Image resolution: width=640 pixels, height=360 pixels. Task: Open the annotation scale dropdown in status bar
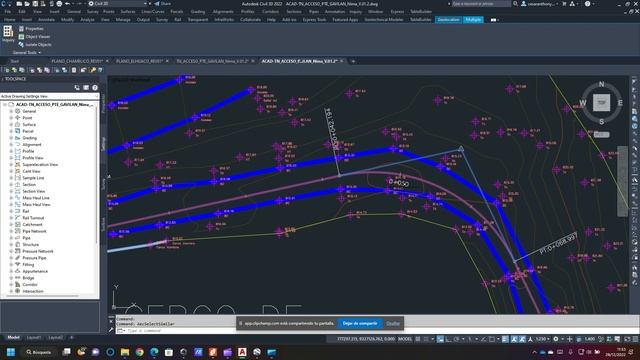(x=542, y=339)
